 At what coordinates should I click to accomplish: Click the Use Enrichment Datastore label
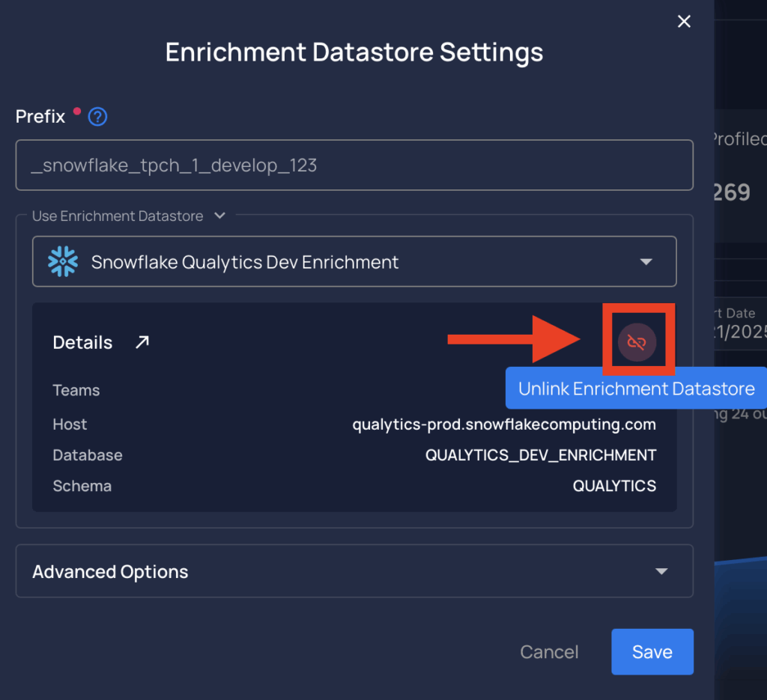pos(118,216)
